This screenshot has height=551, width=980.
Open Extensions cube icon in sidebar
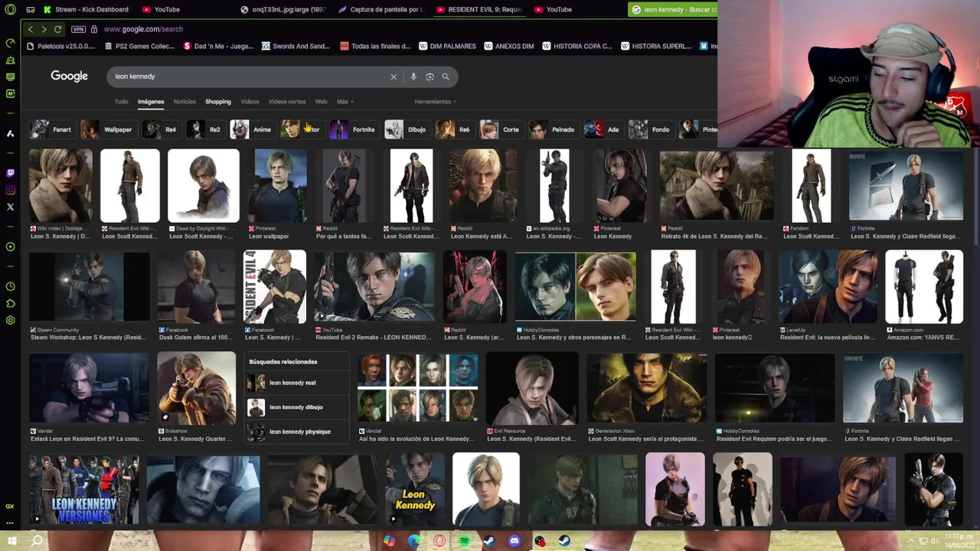click(10, 303)
